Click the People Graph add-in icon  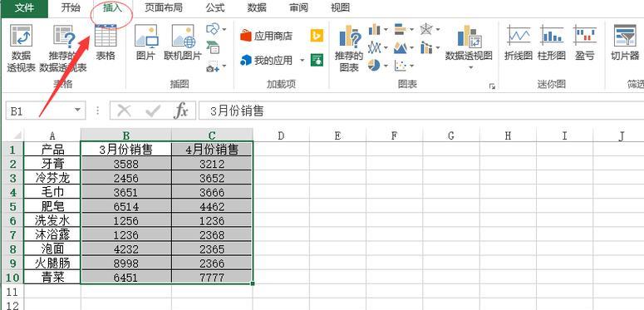pos(317,60)
